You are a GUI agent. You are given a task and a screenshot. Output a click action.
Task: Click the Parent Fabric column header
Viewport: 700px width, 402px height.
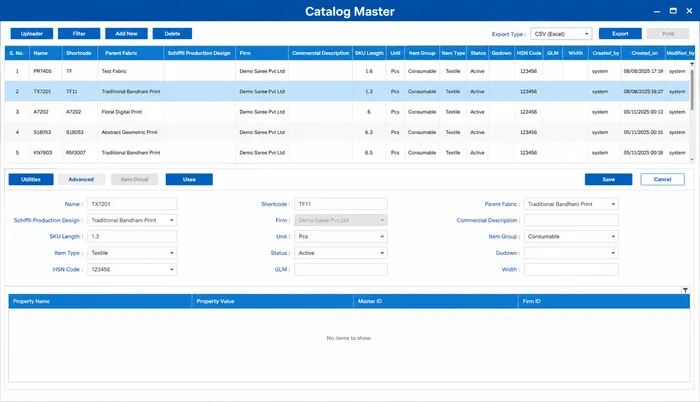point(130,53)
